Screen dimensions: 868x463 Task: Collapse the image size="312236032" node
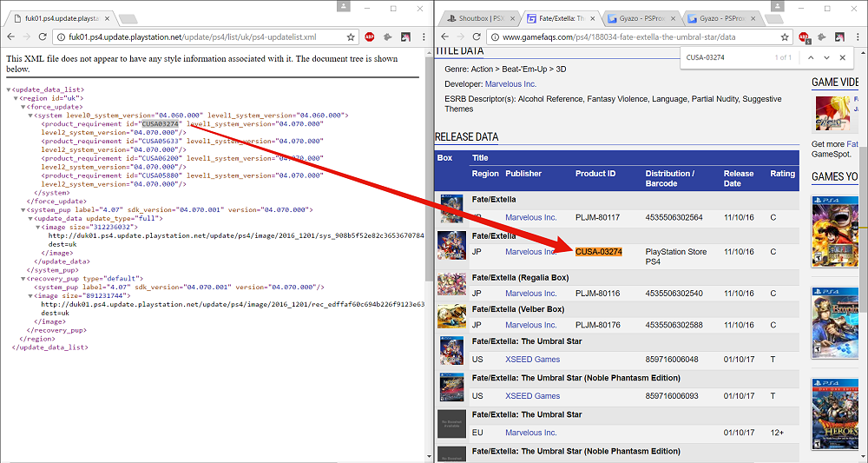click(x=37, y=227)
